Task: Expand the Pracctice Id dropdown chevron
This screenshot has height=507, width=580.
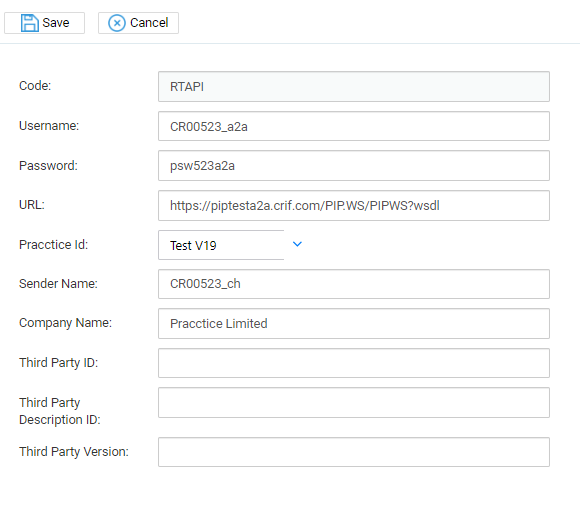Action: (297, 244)
